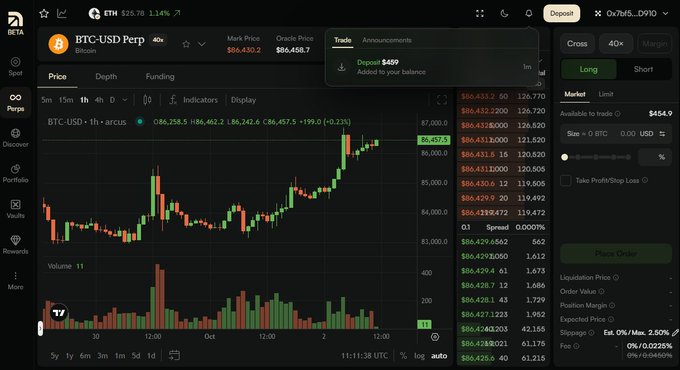This screenshot has height=370, width=680.
Task: Select the Long side
Action: tap(588, 69)
